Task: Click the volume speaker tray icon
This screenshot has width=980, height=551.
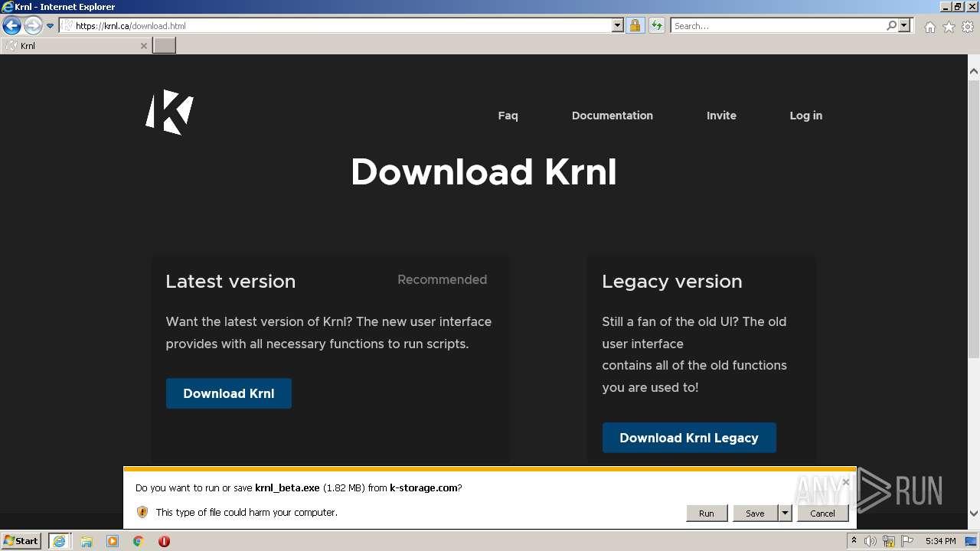Action: 871,541
